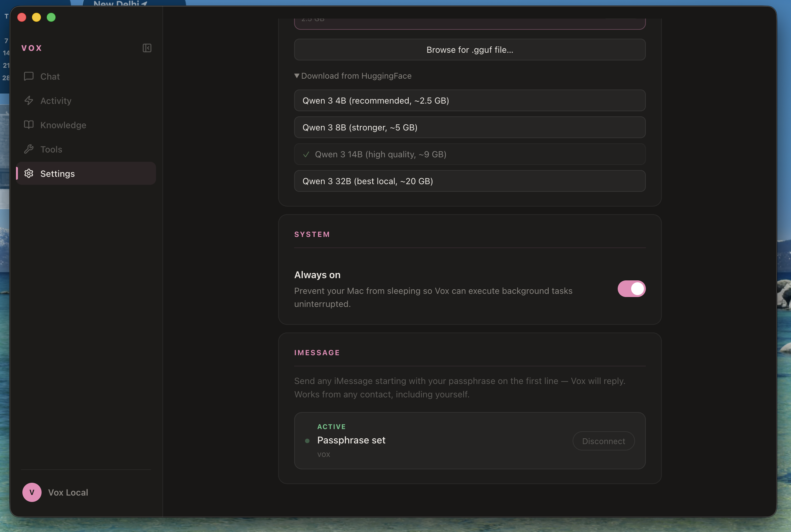The height and width of the screenshot is (532, 791).
Task: Click the VOX logo title
Action: click(x=32, y=48)
